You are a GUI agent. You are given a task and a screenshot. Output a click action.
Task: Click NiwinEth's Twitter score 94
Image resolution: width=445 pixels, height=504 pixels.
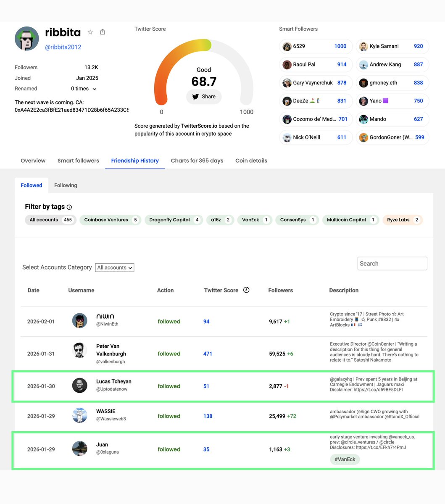[x=206, y=321]
